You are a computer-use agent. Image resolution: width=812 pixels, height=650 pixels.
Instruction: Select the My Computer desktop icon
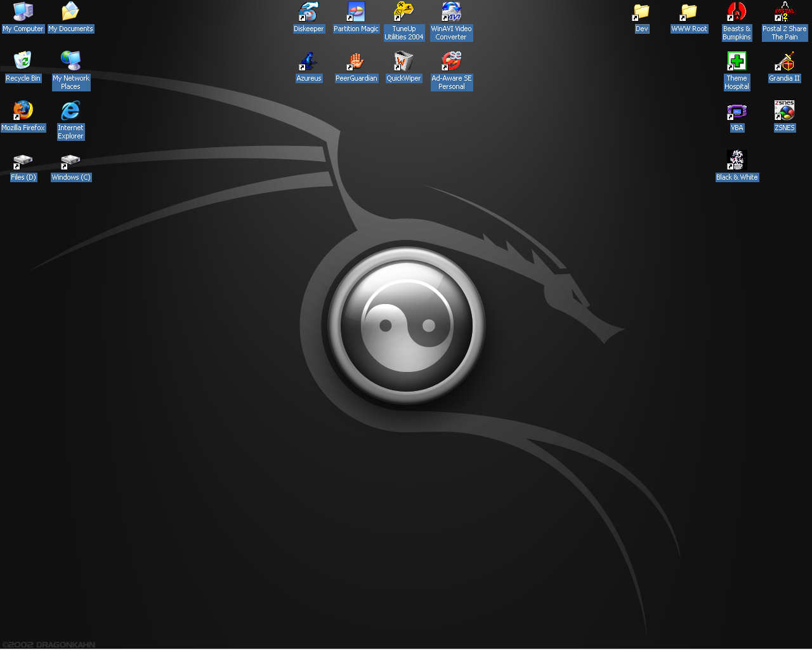pos(23,11)
